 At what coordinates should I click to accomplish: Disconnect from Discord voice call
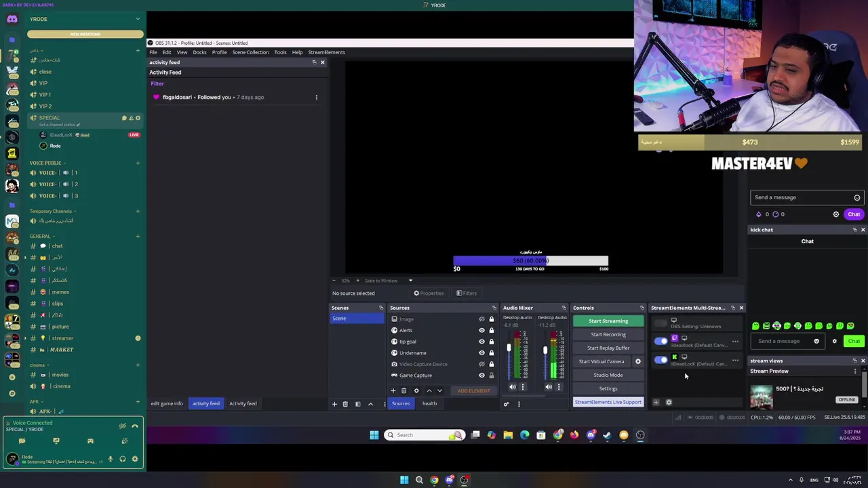[135, 426]
